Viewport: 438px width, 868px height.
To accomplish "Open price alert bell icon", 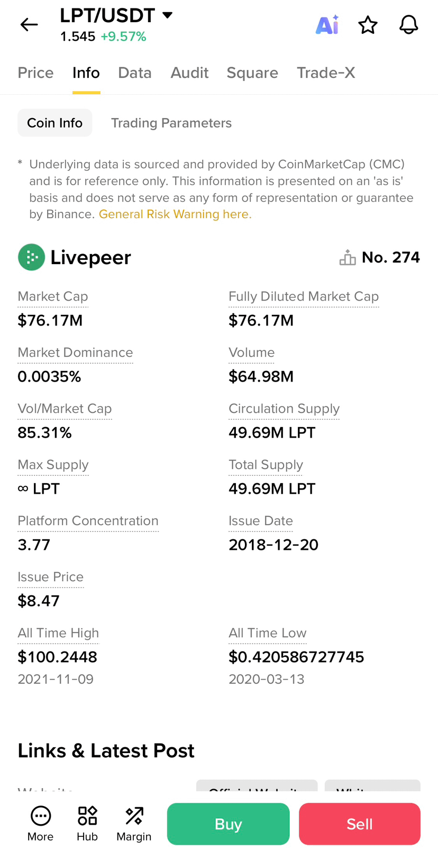I will pyautogui.click(x=408, y=25).
